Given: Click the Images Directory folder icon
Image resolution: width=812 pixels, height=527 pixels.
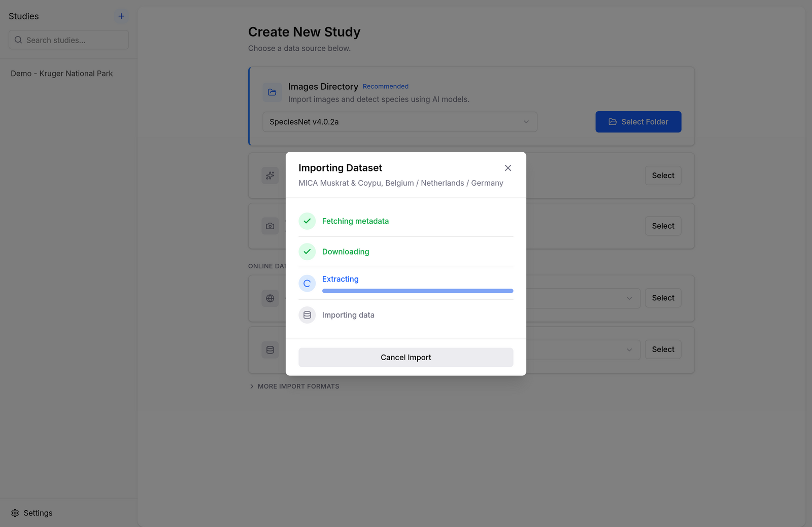Looking at the screenshot, I should point(272,92).
